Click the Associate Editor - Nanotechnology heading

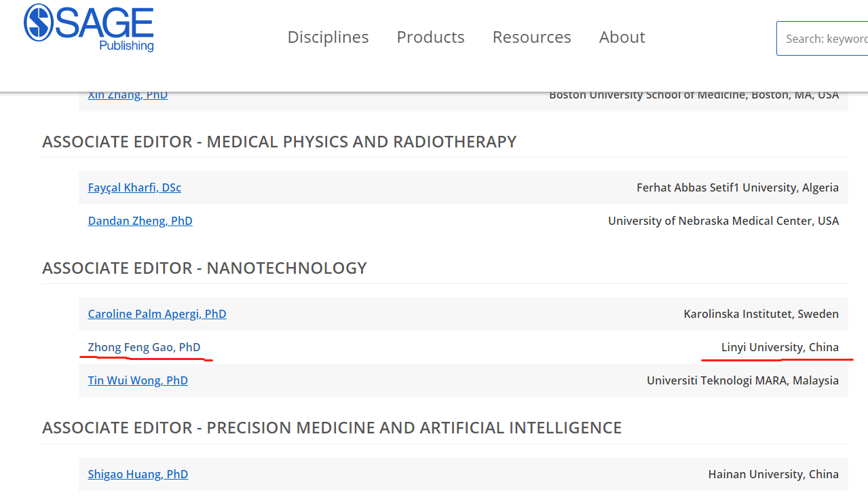204,268
